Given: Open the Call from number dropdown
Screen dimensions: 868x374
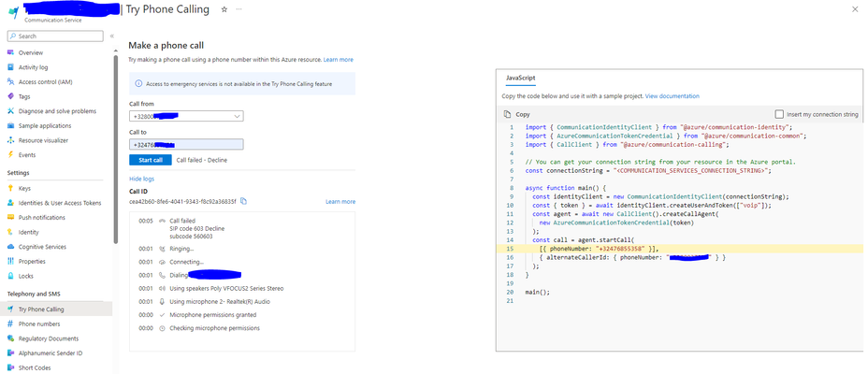Looking at the screenshot, I should click(186, 116).
